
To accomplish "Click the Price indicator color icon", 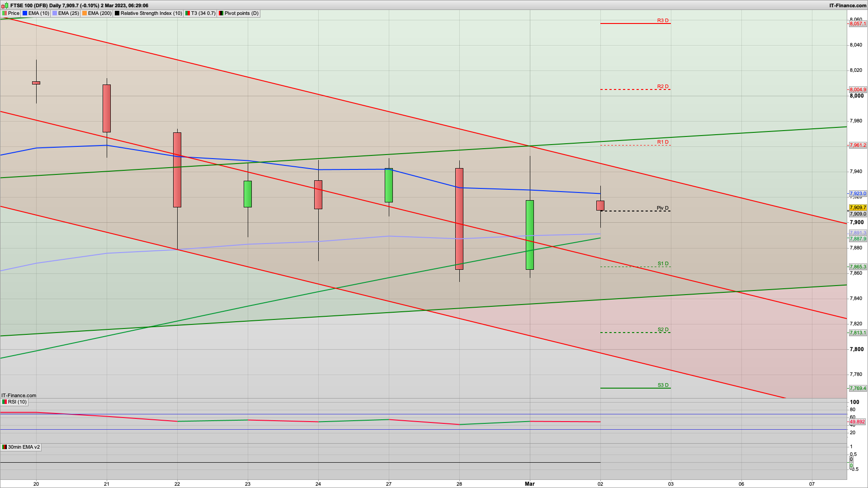I will click(x=5, y=14).
